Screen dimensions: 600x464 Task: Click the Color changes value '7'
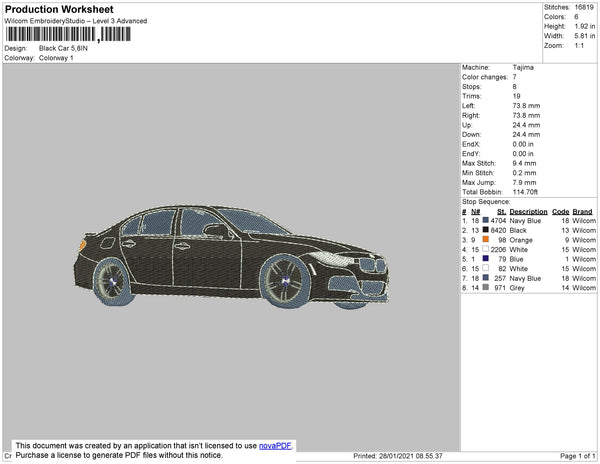515,77
